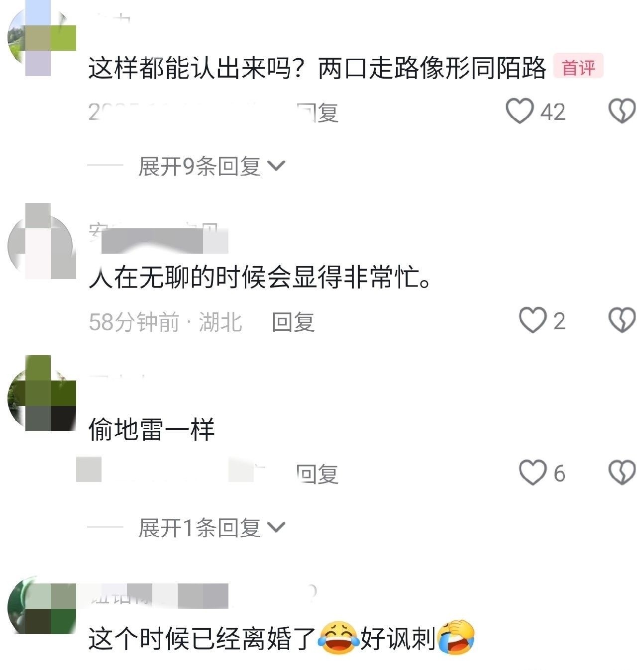Select comment 这个时候已经离婚了 好讽刺
Viewport: 644px width, 670px height.
(282, 638)
